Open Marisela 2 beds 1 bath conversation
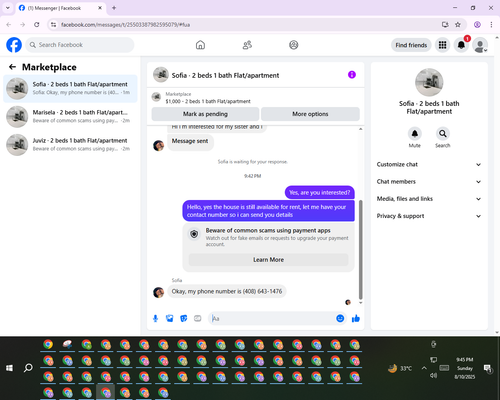Screen dimensions: 500x400 (70, 117)
